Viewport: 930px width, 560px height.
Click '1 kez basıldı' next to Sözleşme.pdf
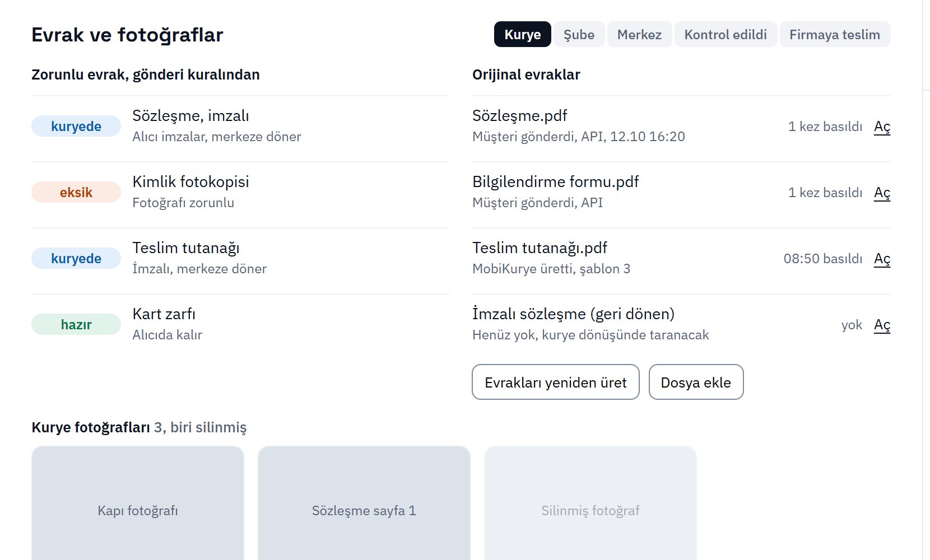[x=825, y=127]
